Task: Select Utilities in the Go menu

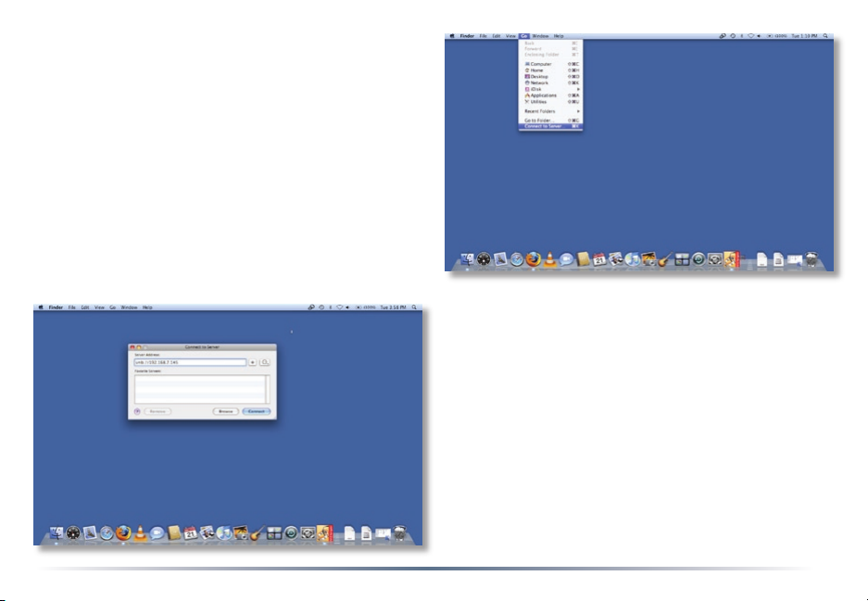Action: (537, 102)
